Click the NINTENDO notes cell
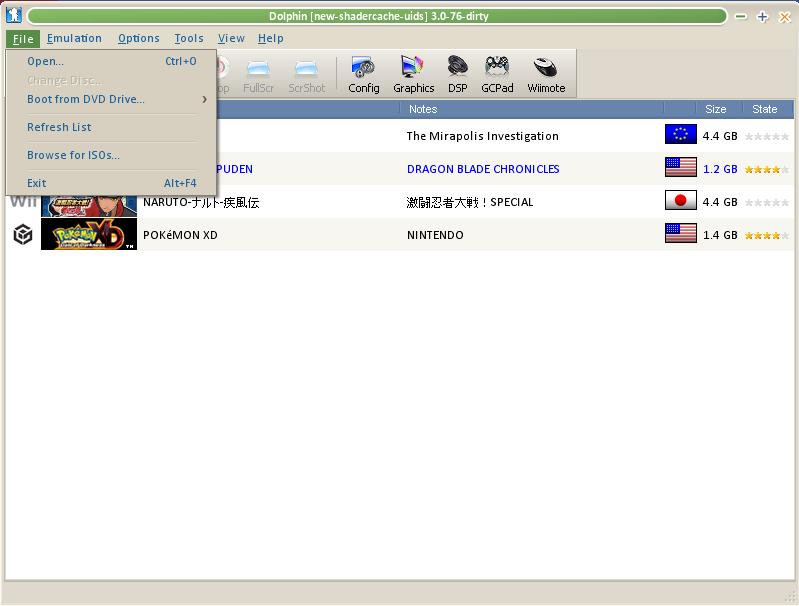The image size is (799, 606). 435,235
